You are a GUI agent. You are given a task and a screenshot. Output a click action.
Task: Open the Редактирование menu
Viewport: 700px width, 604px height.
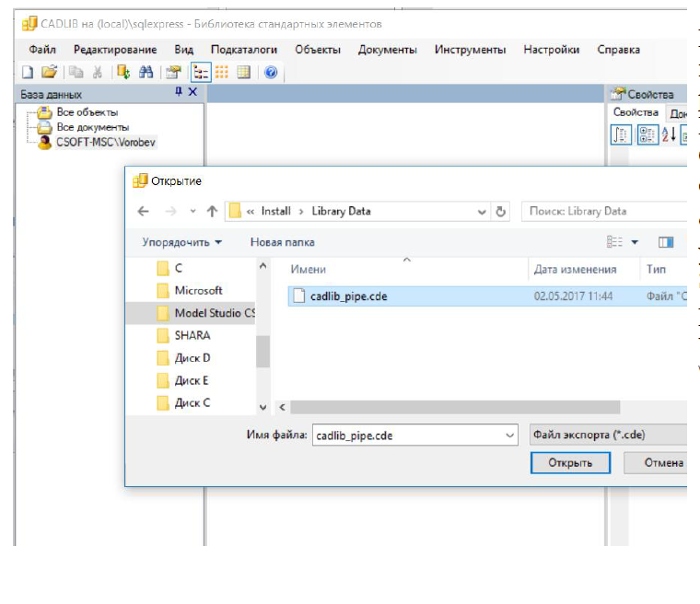(115, 50)
